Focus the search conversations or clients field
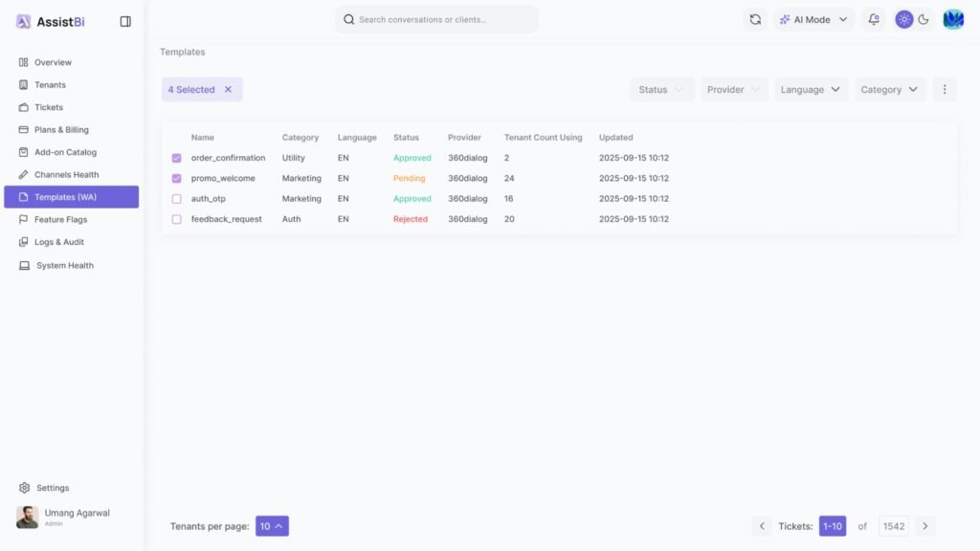The image size is (980, 551). click(x=437, y=19)
